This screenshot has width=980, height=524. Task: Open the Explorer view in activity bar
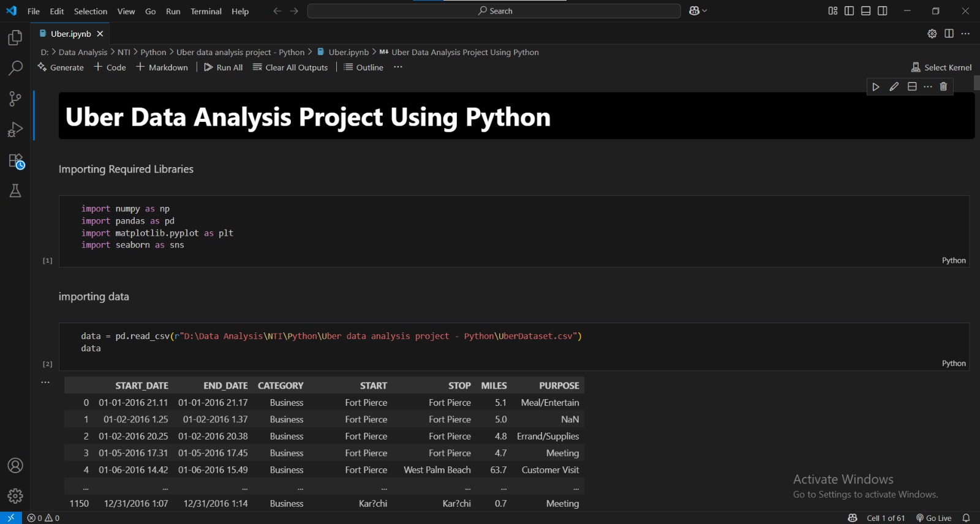[15, 38]
